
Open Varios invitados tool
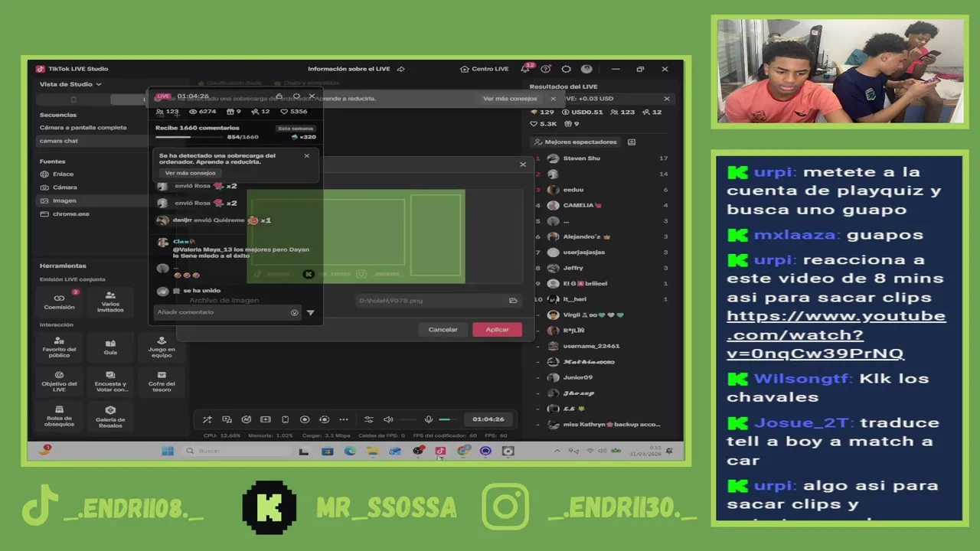[x=110, y=301]
